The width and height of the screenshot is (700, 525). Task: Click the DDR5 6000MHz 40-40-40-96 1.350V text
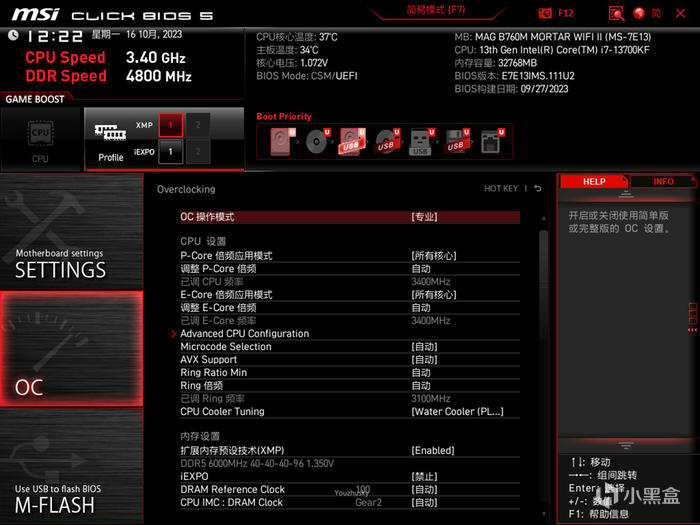257,463
